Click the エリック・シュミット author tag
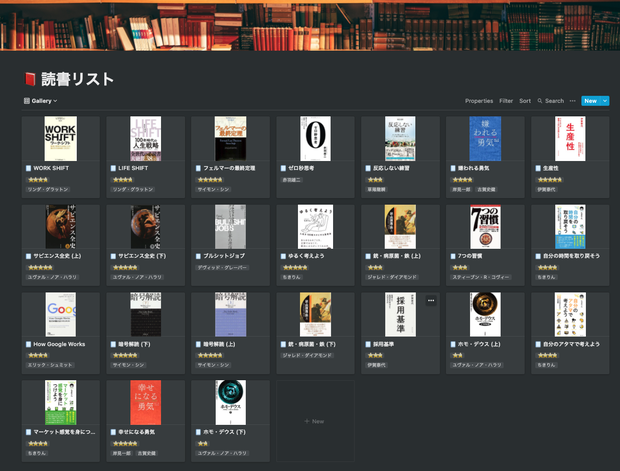This screenshot has height=471, width=620. (50, 365)
